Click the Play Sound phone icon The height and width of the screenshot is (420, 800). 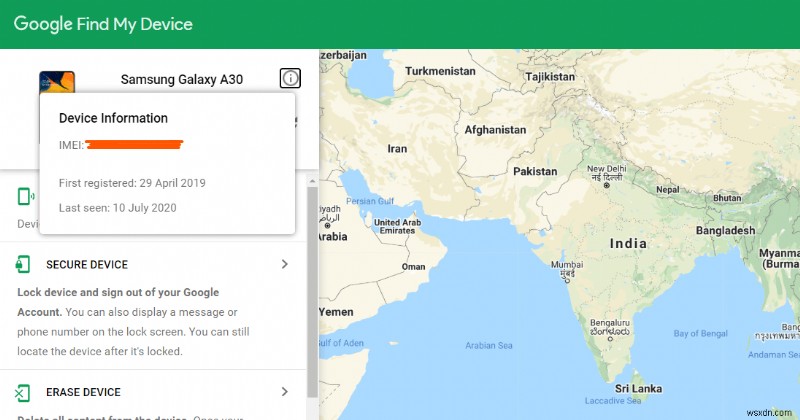(23, 196)
